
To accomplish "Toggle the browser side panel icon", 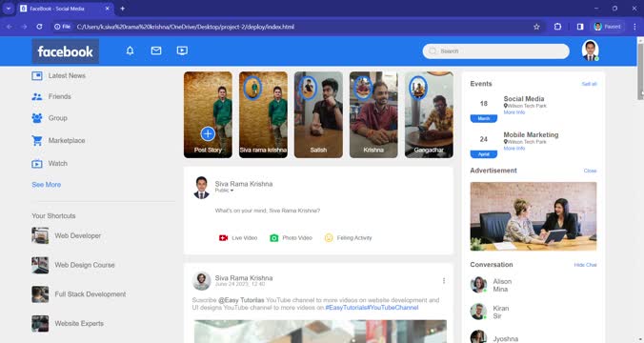I will tap(580, 27).
